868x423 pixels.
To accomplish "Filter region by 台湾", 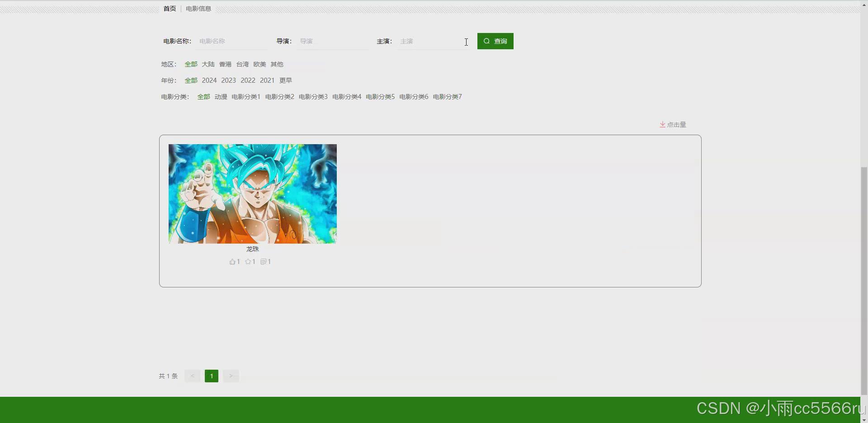I will point(242,64).
